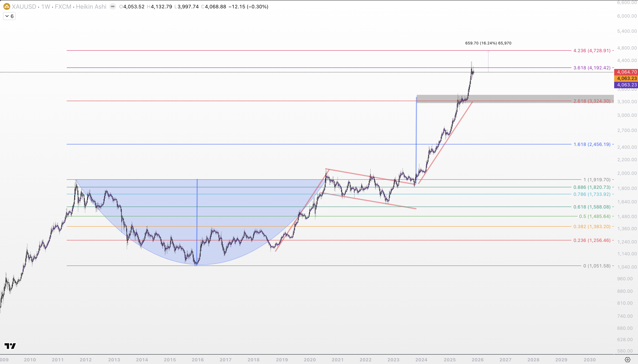Click the purple 4,063.23 price label

click(626, 85)
